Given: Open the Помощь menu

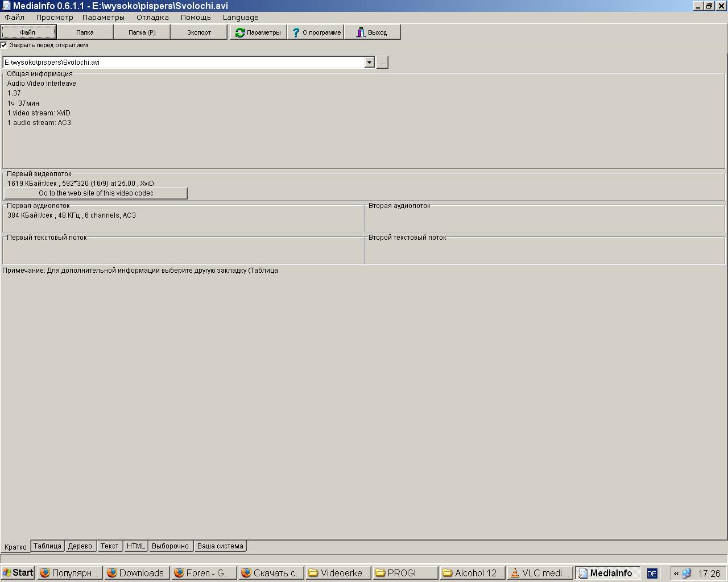Looking at the screenshot, I should 196,18.
